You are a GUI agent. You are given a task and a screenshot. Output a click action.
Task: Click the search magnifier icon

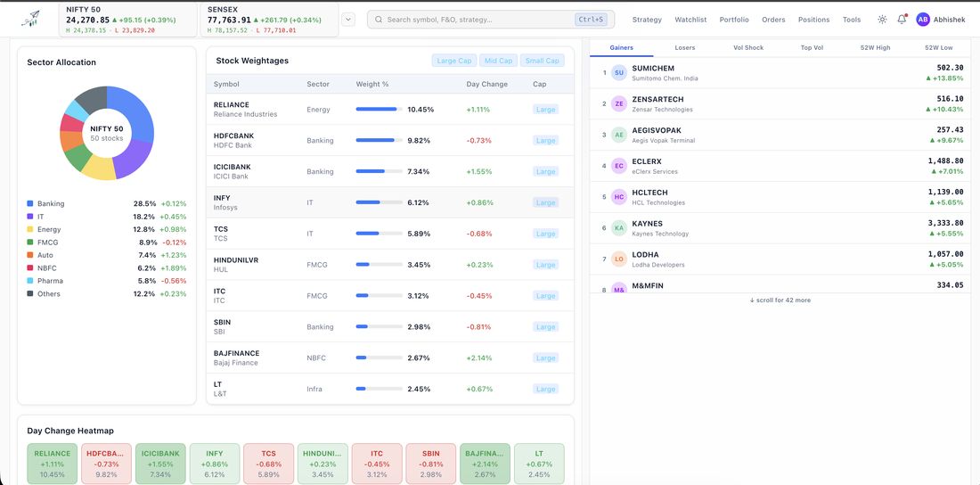pyautogui.click(x=379, y=20)
